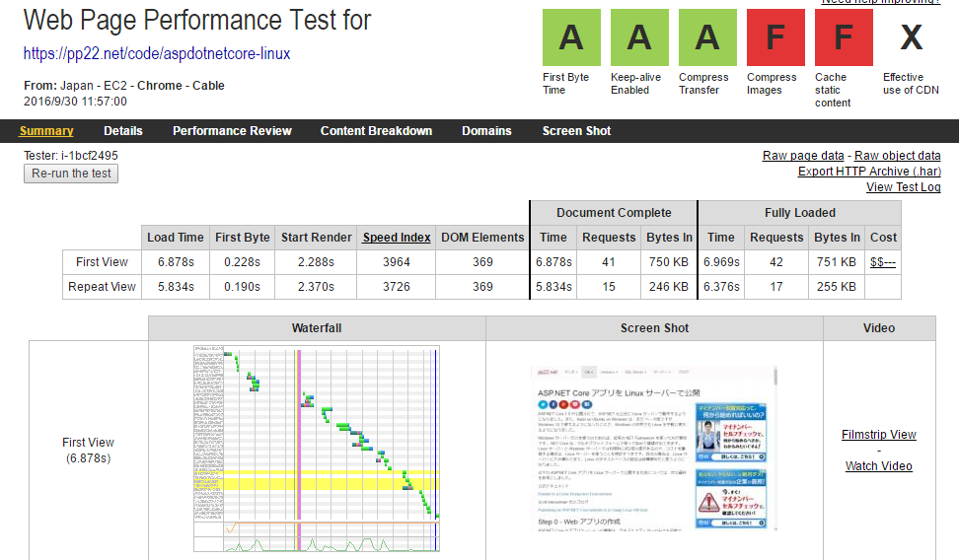Image resolution: width=959 pixels, height=560 pixels.
Task: Open the First View waterfall chart thumbnail
Action: 317,449
